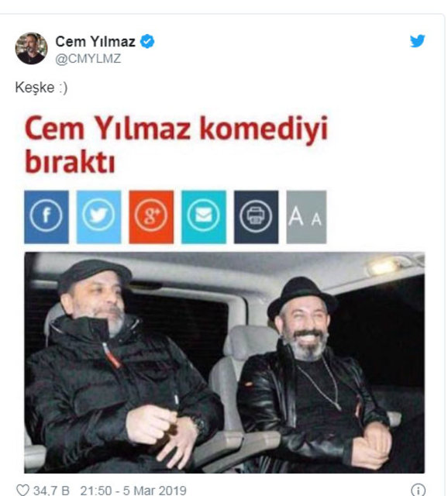The height and width of the screenshot is (496, 448).
Task: Open Twitter via the blue bird logo
Action: tap(417, 41)
